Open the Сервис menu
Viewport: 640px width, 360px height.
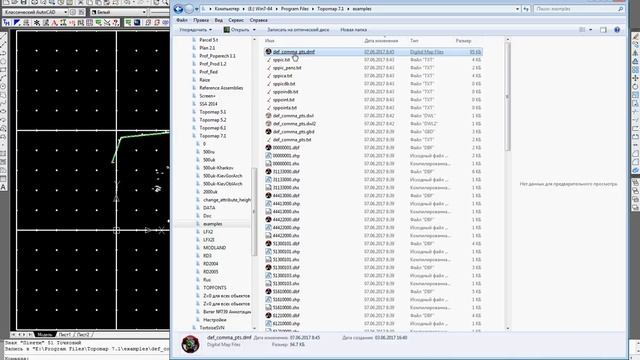(x=236, y=20)
